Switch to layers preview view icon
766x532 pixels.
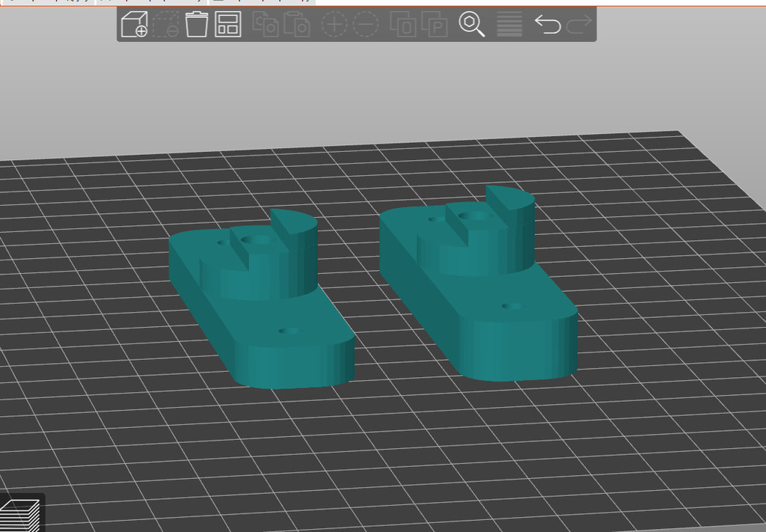pyautogui.click(x=19, y=516)
